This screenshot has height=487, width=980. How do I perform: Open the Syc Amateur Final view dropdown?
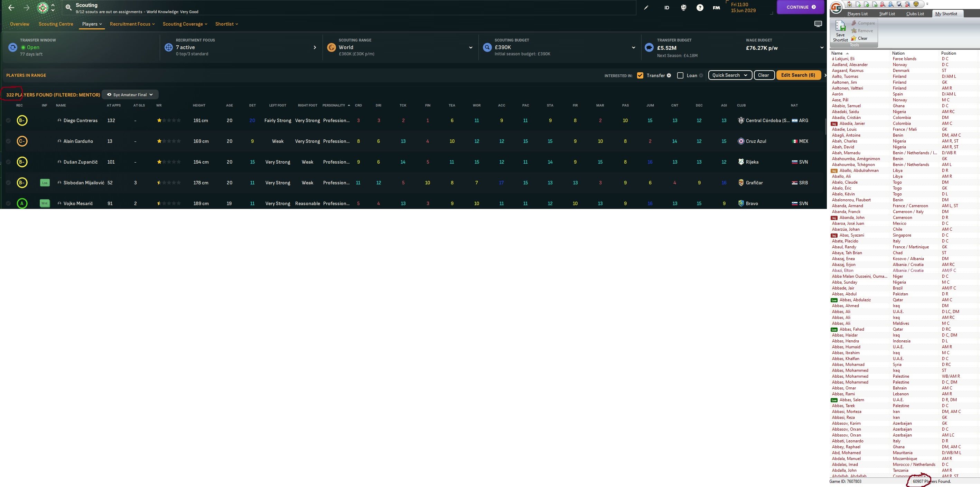point(130,94)
